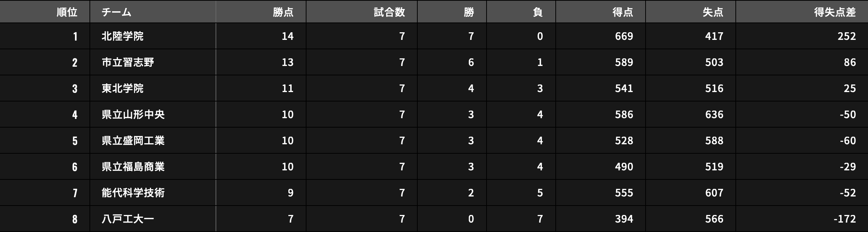The width and height of the screenshot is (868, 232).
Task: Click team 県立福島商業
Action: 133,167
